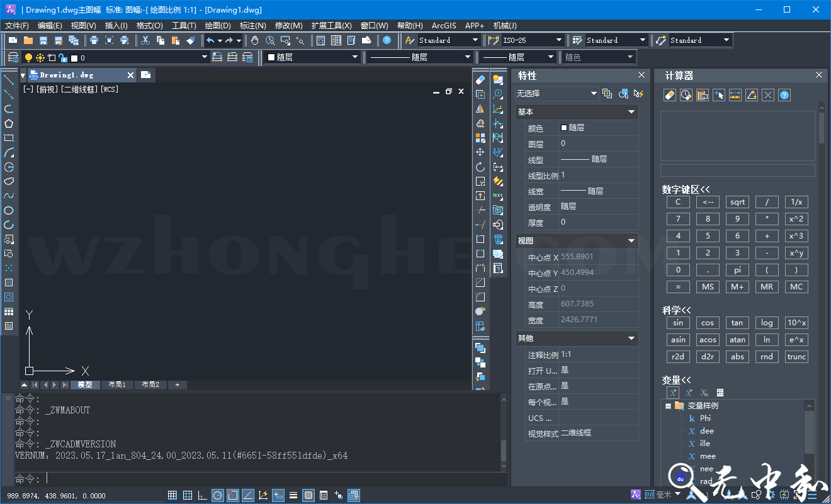
Task: Toggle Ortho mode in status bar
Action: 202,495
